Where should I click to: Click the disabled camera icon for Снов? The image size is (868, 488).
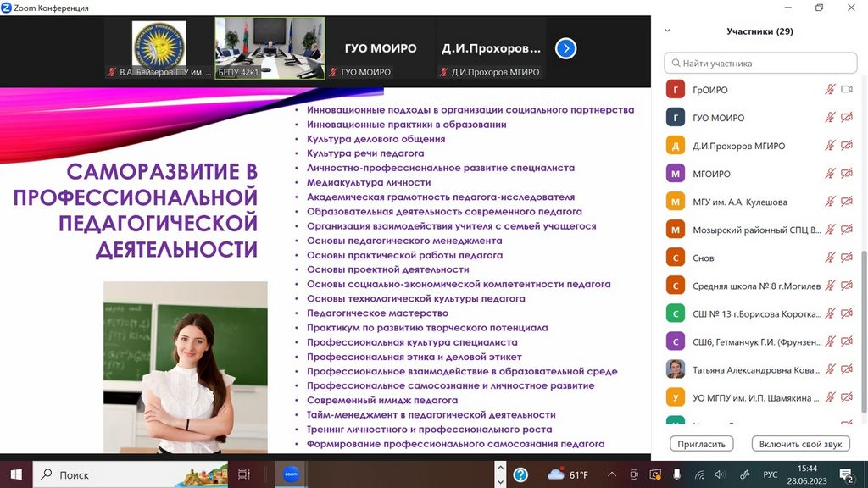pyautogui.click(x=846, y=258)
